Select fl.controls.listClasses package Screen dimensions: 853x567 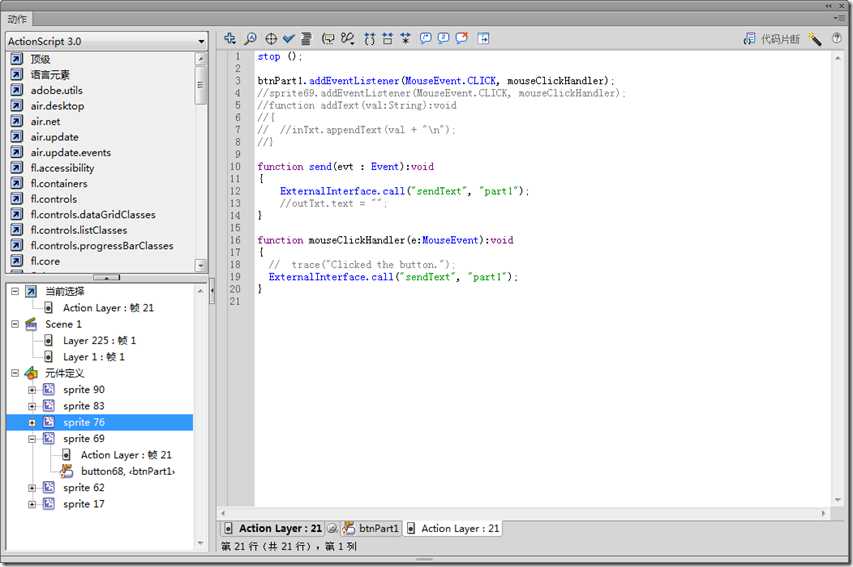click(x=79, y=230)
